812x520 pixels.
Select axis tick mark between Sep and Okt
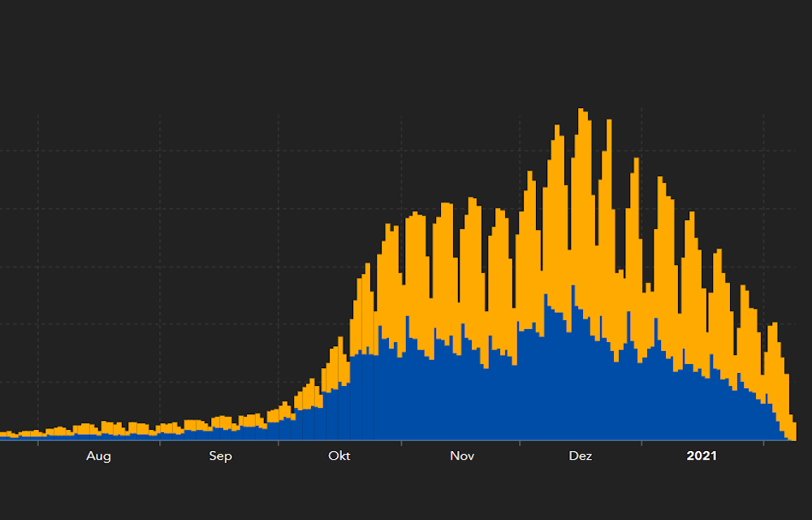tap(279, 443)
